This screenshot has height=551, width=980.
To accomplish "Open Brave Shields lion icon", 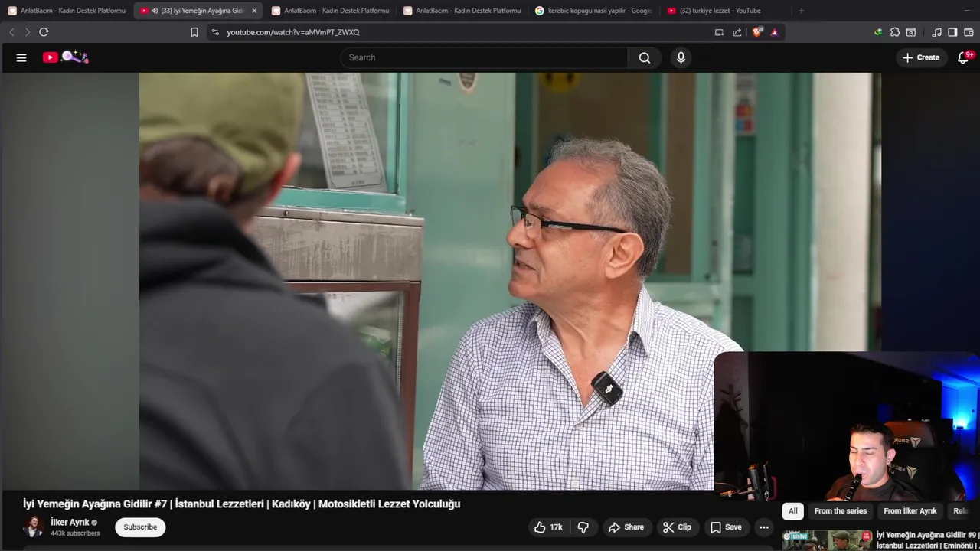I will (x=757, y=32).
